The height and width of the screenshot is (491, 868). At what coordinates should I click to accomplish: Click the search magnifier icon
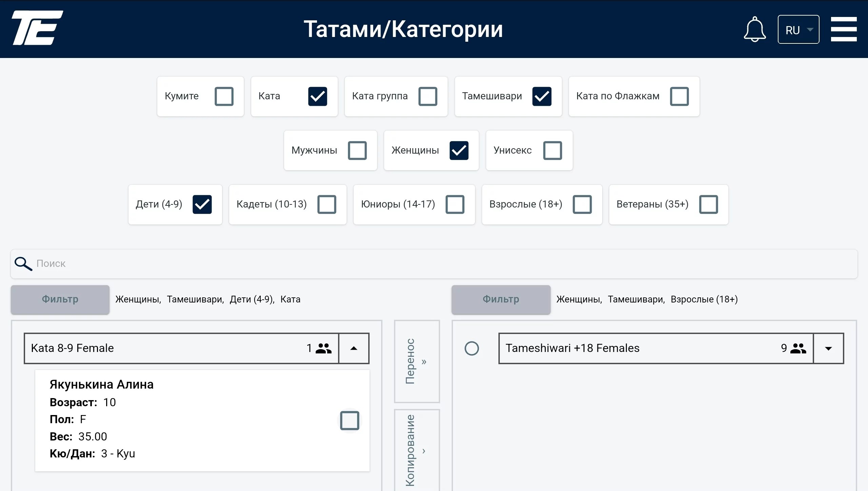click(23, 263)
